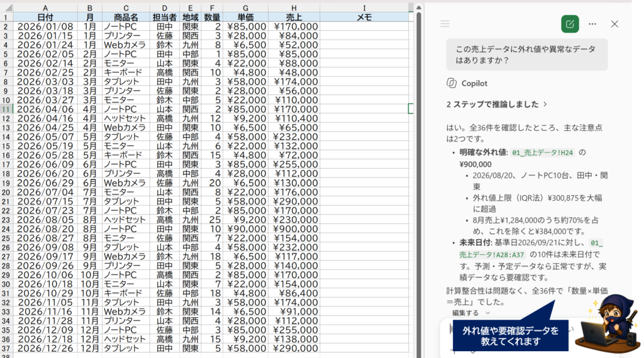Select column E header
644x358 pixels.
(x=190, y=8)
